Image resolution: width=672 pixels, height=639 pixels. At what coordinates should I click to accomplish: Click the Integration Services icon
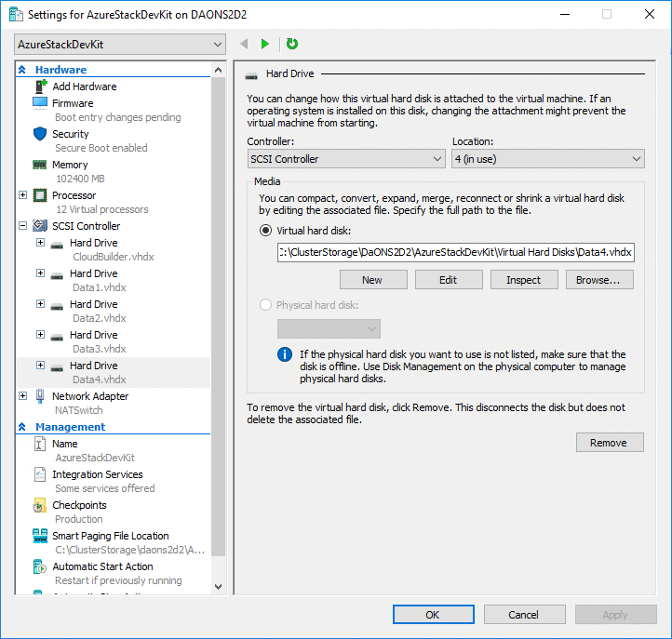[40, 474]
